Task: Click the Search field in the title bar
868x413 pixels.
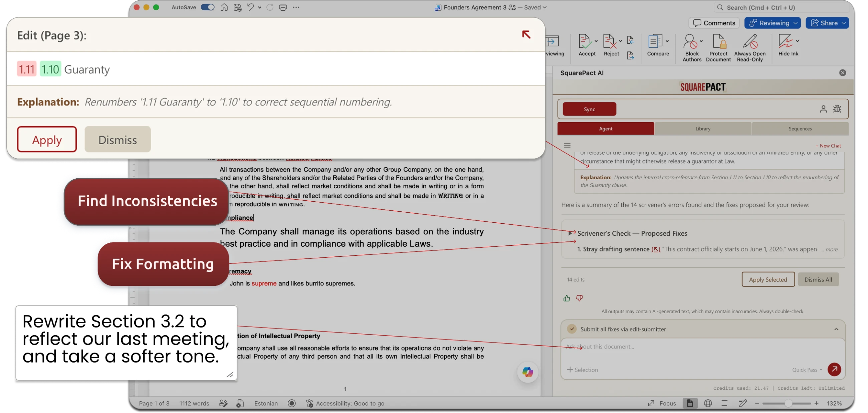Action: point(782,7)
